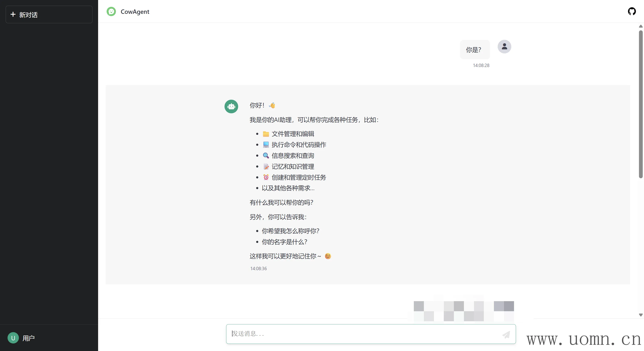Viewport: 644px width, 351px height.
Task: Click the scrollbar up arrow
Action: pyautogui.click(x=641, y=26)
